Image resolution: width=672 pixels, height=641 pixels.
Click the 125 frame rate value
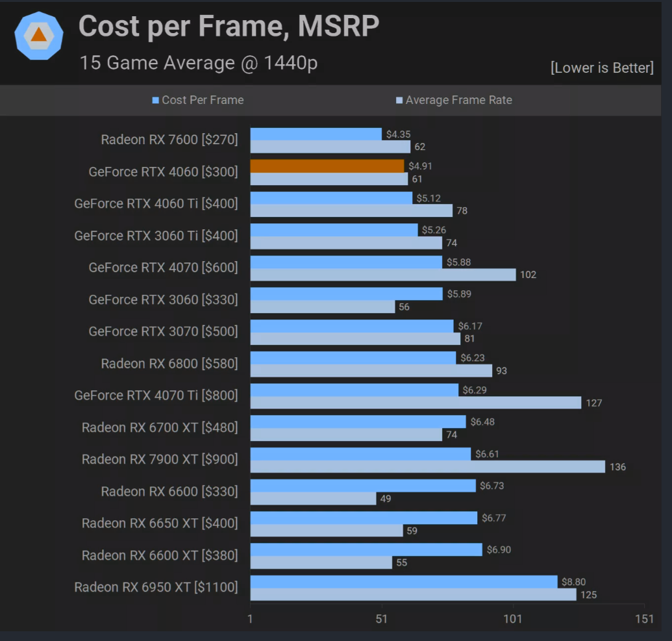pyautogui.click(x=588, y=594)
